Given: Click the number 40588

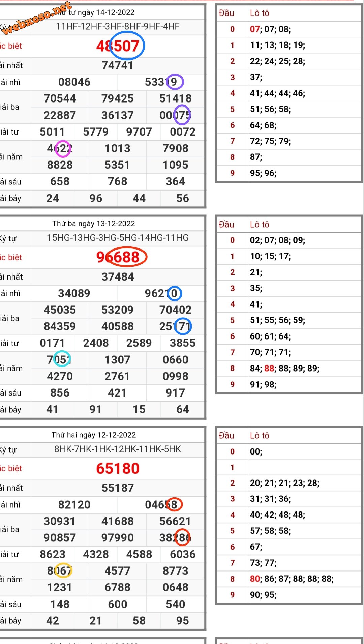Looking at the screenshot, I should 118,326.
